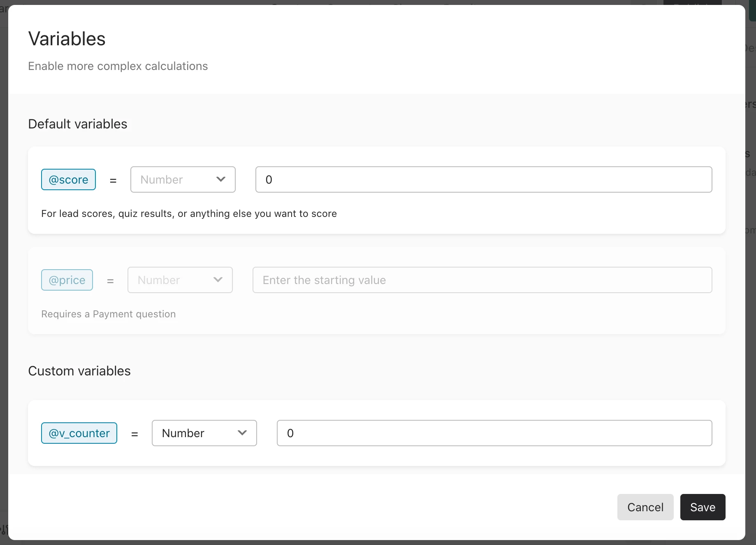756x545 pixels.
Task: Save the variables
Action: [703, 507]
